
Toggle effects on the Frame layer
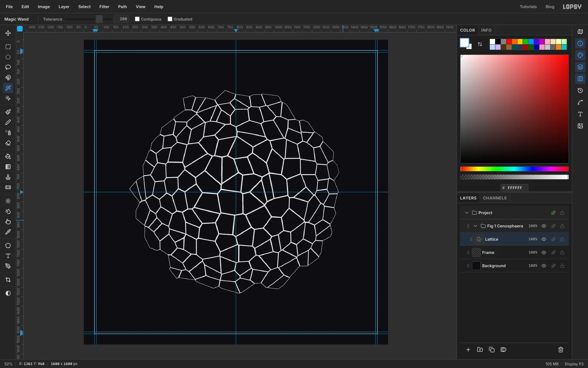point(553,252)
